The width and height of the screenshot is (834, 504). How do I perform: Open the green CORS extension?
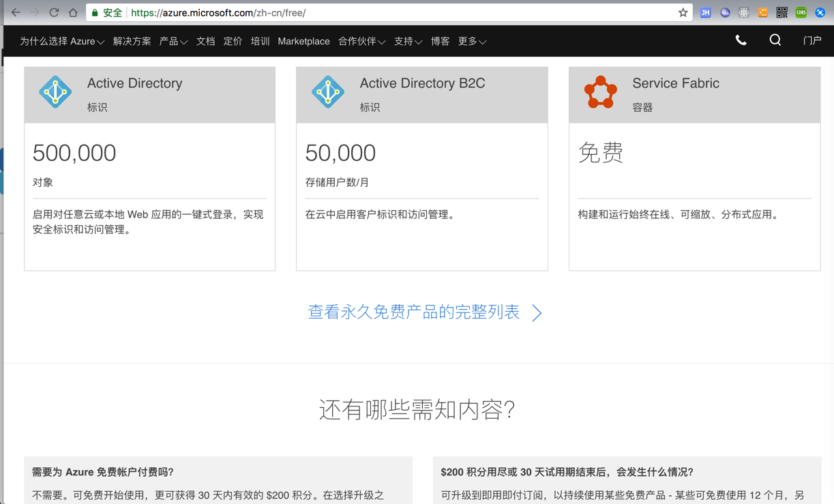coord(801,12)
